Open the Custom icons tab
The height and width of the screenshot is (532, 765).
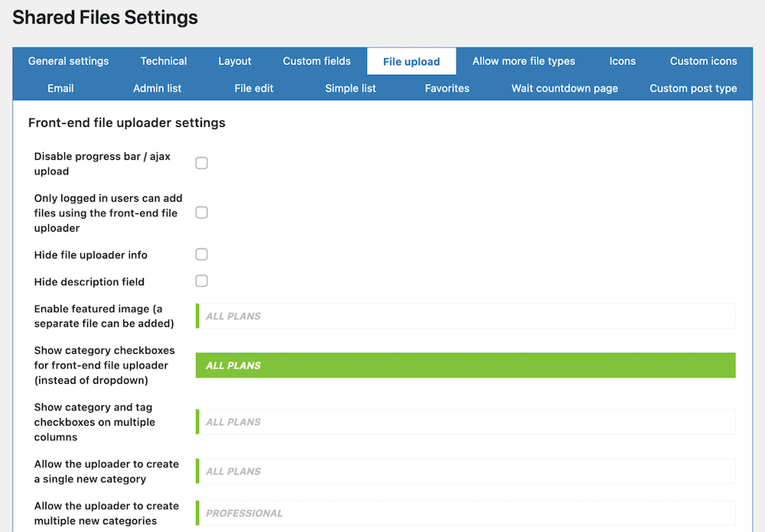tap(703, 61)
